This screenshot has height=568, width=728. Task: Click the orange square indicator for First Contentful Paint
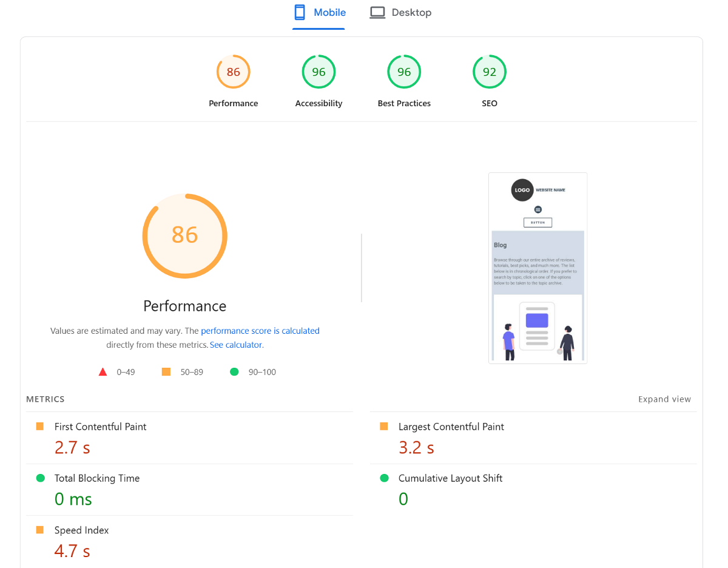pyautogui.click(x=40, y=426)
